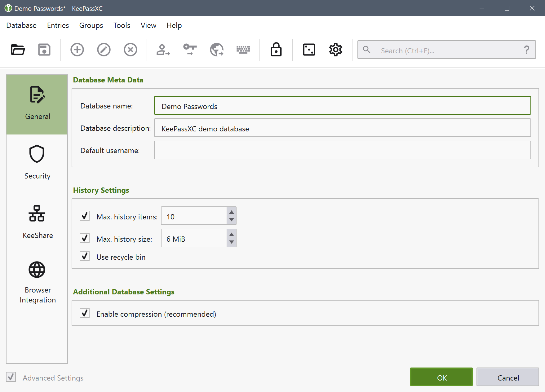Image resolution: width=545 pixels, height=392 pixels.
Task: Open application settings gear icon
Action: pyautogui.click(x=335, y=50)
